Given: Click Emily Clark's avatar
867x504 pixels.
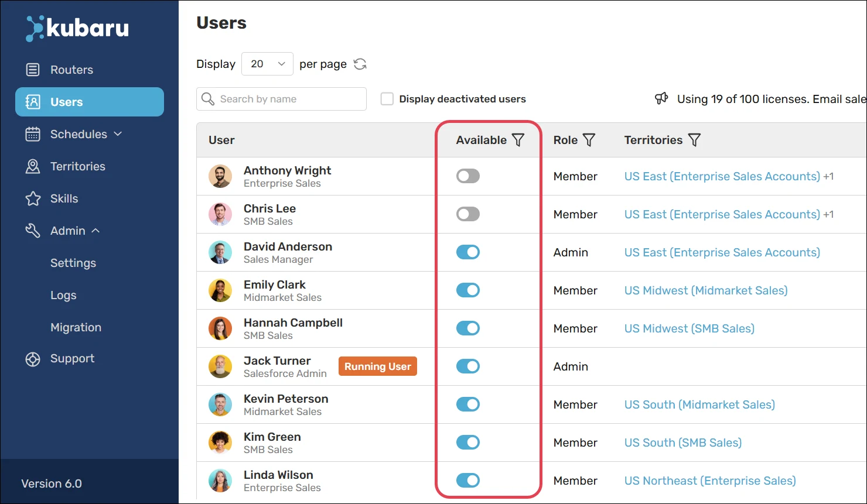Looking at the screenshot, I should coord(220,290).
